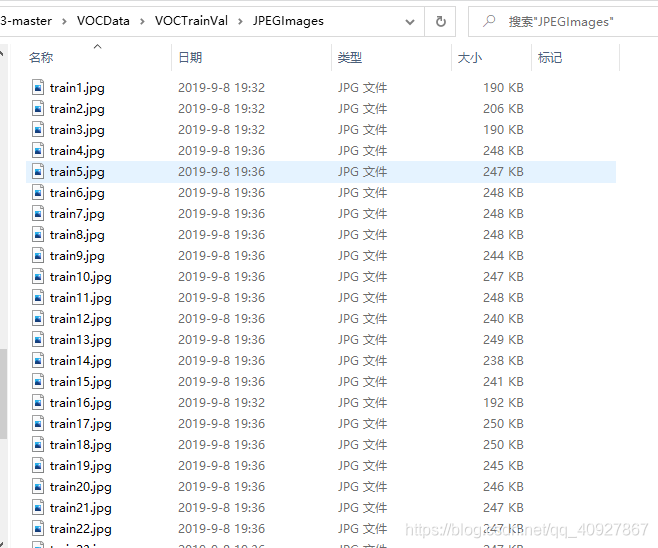Click the refresh icon in address bar

click(x=440, y=21)
